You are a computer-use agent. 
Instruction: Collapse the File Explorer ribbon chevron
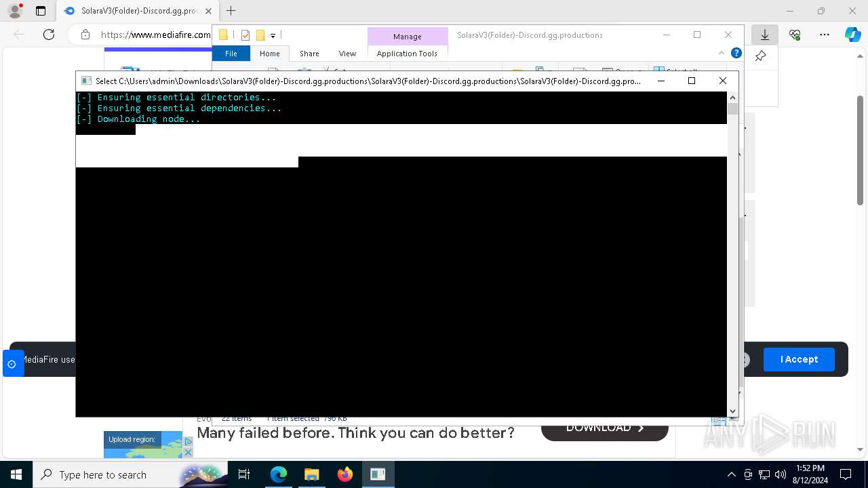(722, 53)
